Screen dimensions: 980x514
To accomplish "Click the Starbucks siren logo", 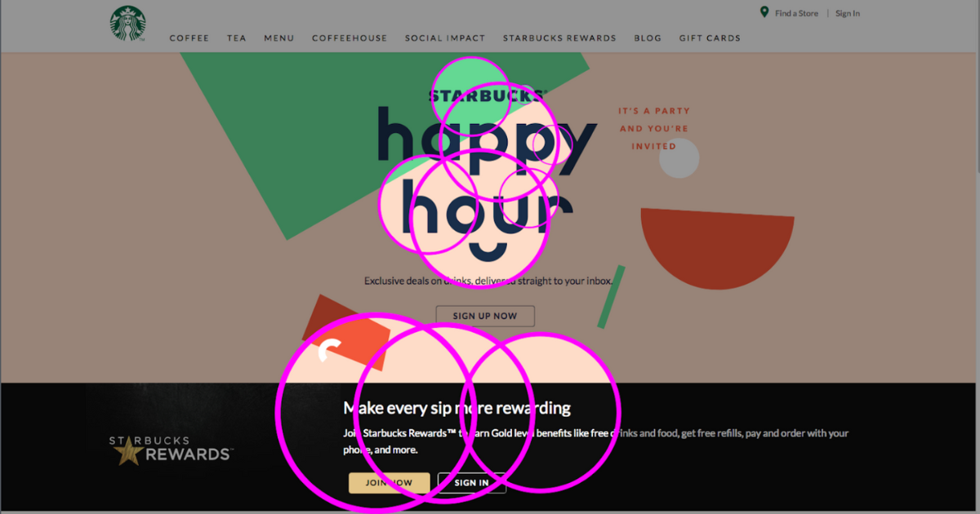I will 128,23.
